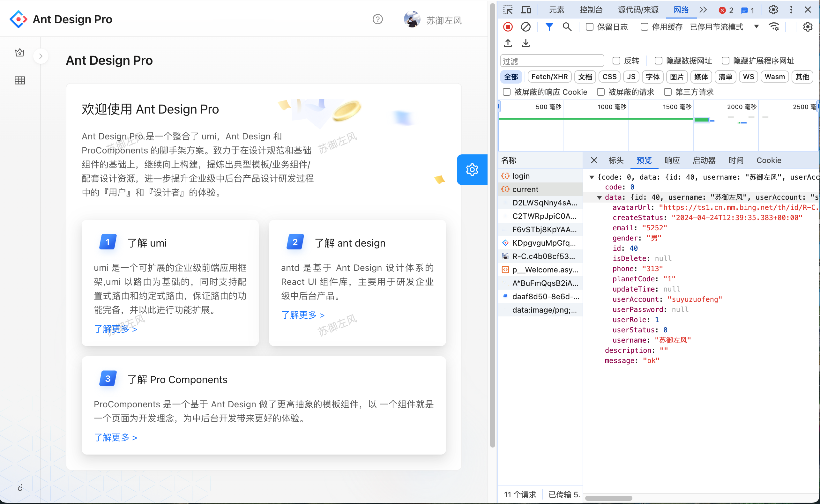Click the inspect element picker icon

click(x=508, y=10)
